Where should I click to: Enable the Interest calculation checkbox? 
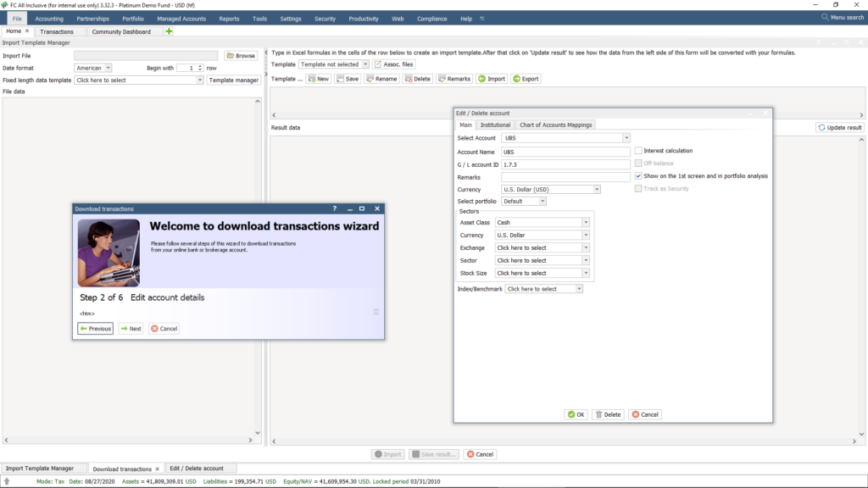click(638, 150)
